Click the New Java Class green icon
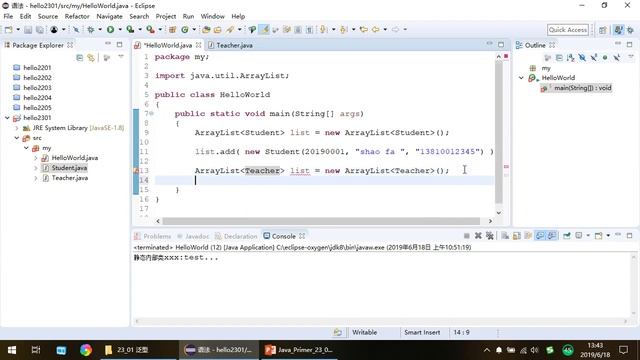Viewport: 640px width, 360px height. tap(185, 29)
